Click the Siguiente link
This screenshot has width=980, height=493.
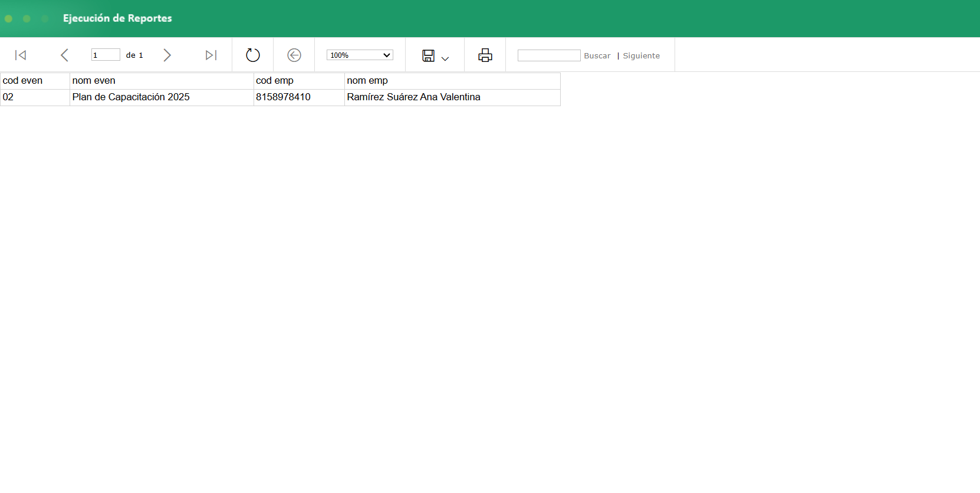642,55
